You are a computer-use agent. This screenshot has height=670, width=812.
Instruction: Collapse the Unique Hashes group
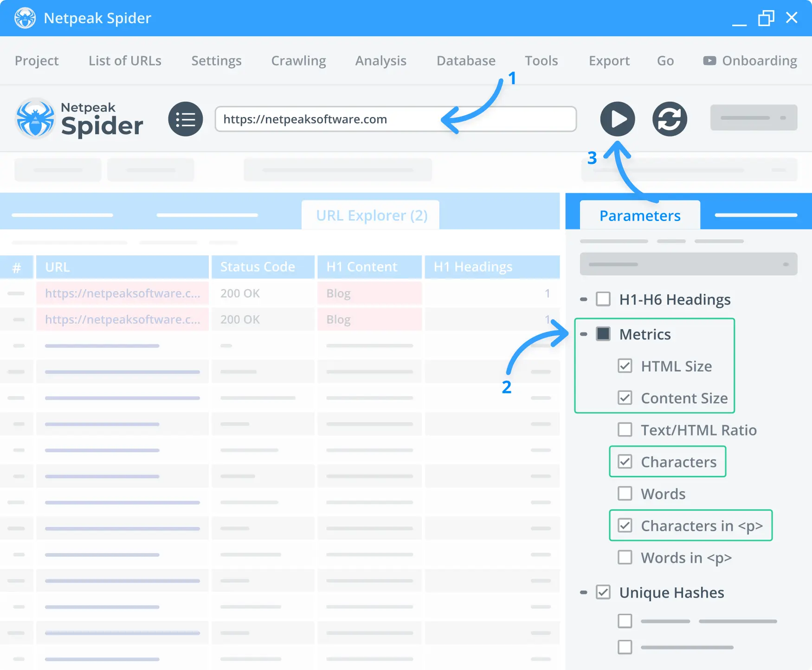coord(584,592)
